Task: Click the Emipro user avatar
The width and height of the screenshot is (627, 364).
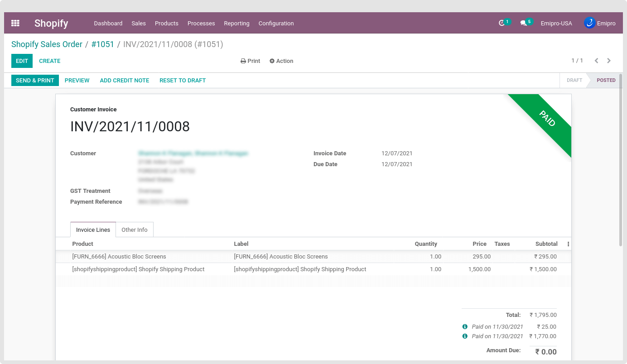Action: (589, 23)
